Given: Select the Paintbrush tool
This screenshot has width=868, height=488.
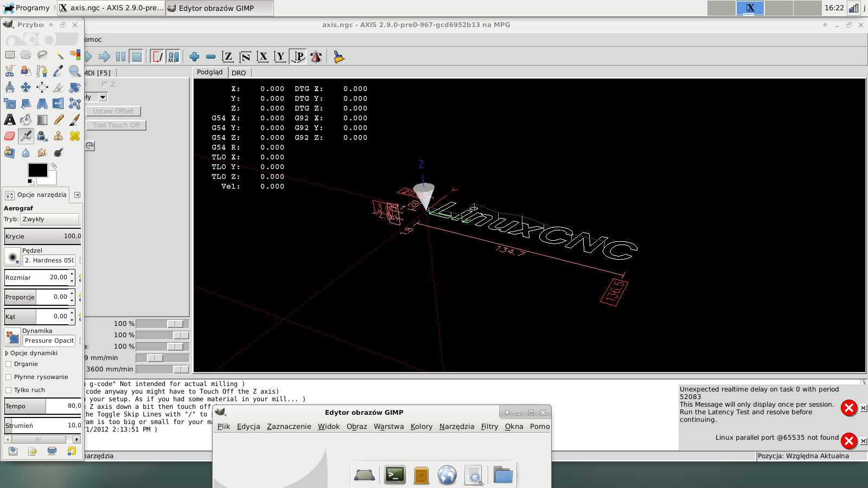Looking at the screenshot, I should (x=75, y=120).
